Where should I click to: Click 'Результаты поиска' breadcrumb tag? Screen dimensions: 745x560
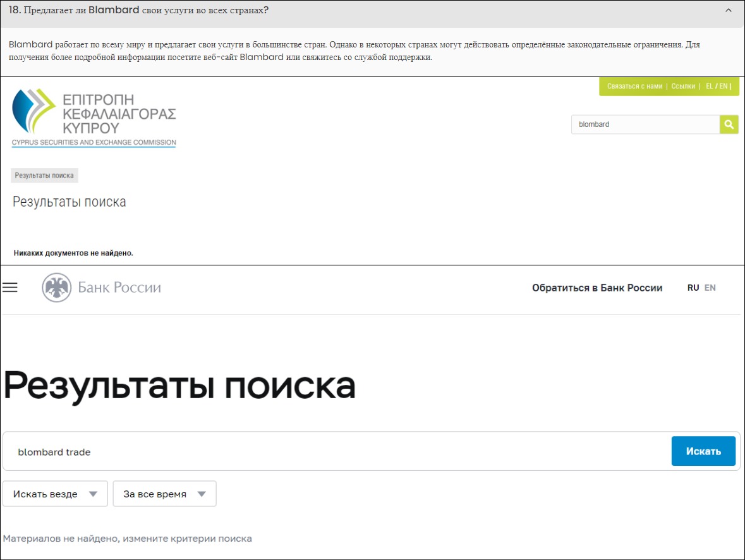[x=44, y=176]
